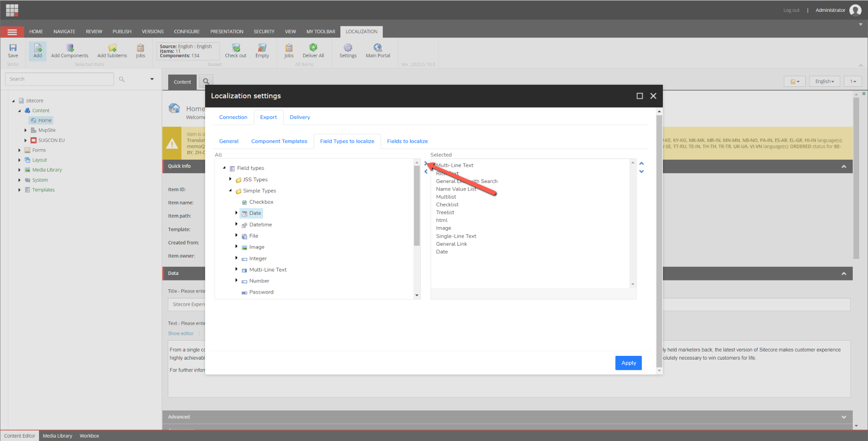Open the English language dropdown
Viewport: 868px width, 441px height.
point(824,81)
